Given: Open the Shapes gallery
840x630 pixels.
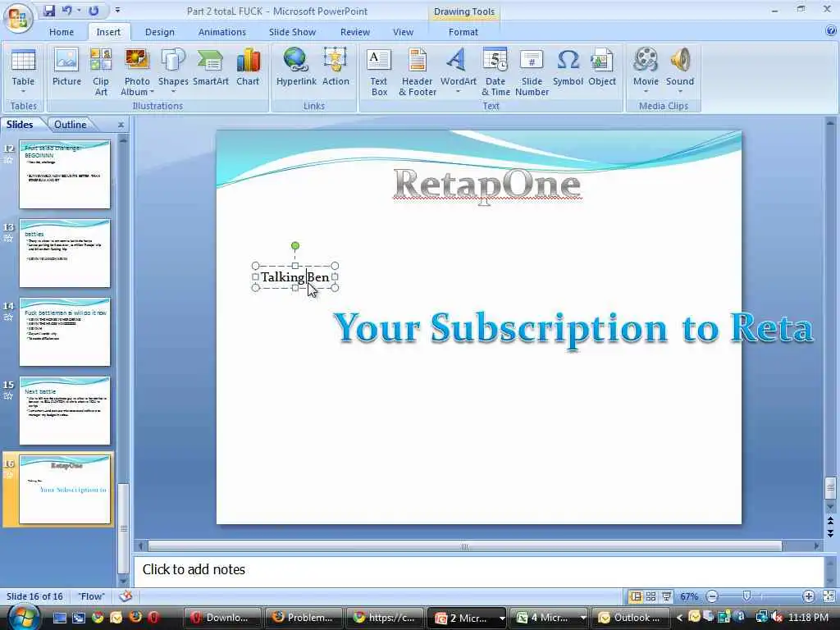Looking at the screenshot, I should tap(173, 71).
